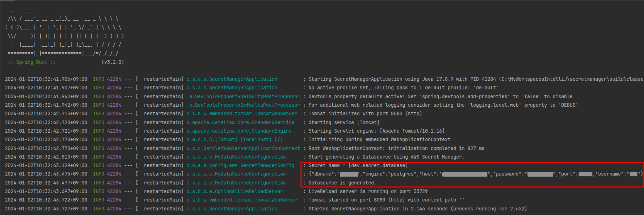Click "Starting SecretManagerApplication using Java 17.0.9" message

click(476, 79)
